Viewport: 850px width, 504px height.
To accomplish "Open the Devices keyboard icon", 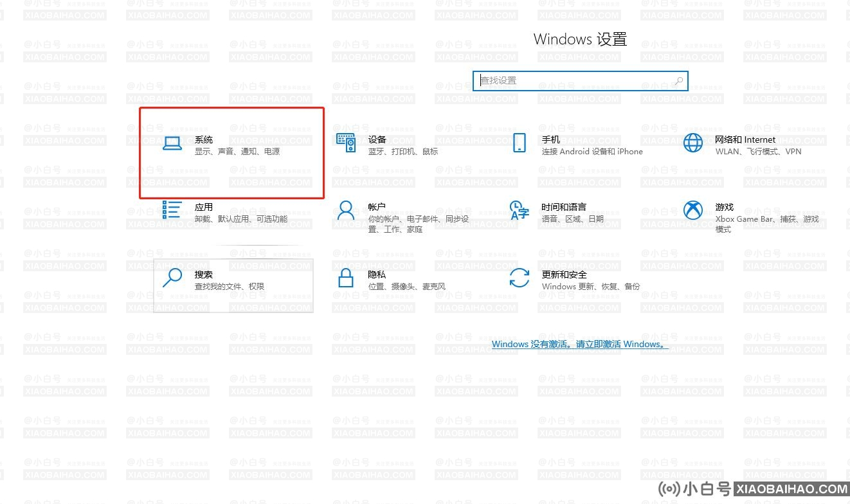I will point(346,143).
